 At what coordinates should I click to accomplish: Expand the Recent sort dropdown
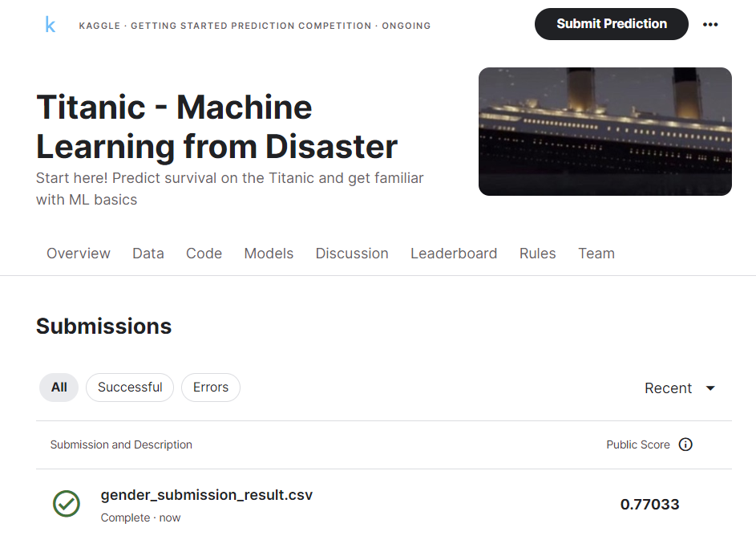click(680, 388)
